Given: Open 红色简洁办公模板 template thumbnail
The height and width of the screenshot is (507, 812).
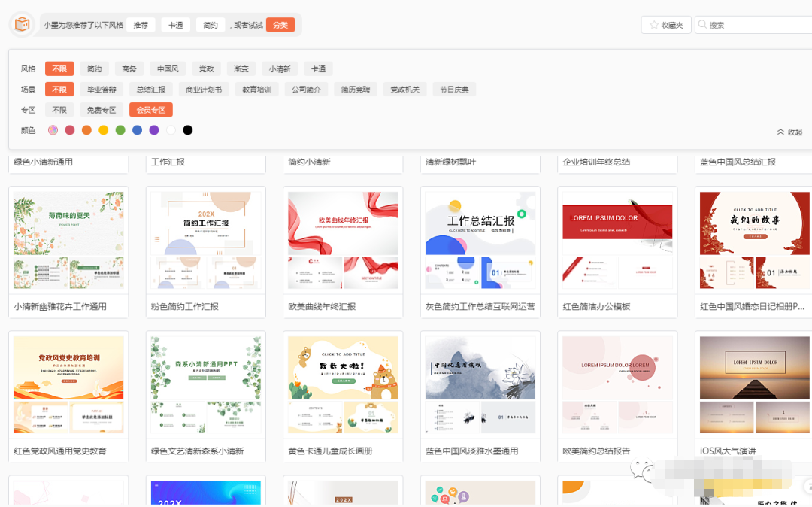Looking at the screenshot, I should click(x=617, y=240).
